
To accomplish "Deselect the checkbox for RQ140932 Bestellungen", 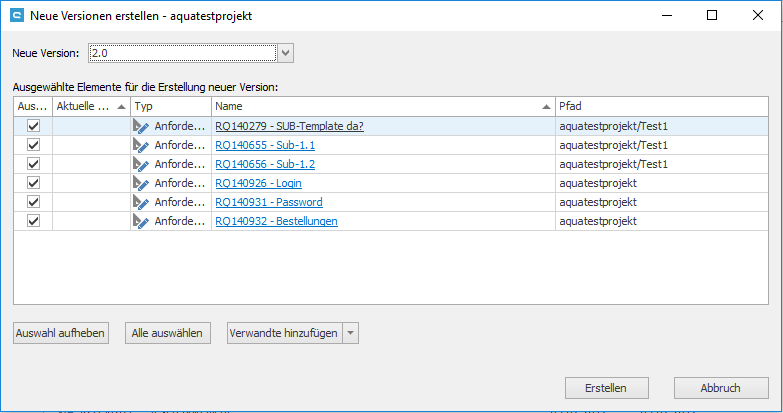I will coord(33,222).
